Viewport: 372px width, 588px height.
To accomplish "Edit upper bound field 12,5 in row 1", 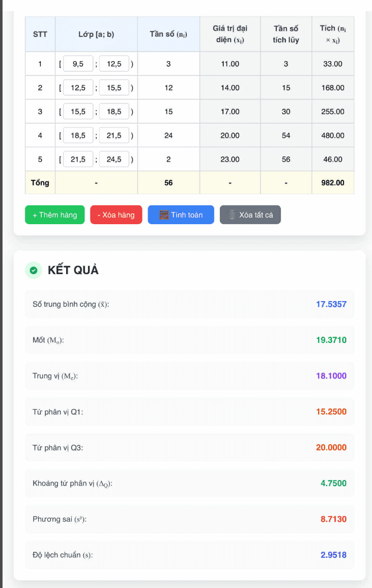I will 114,64.
